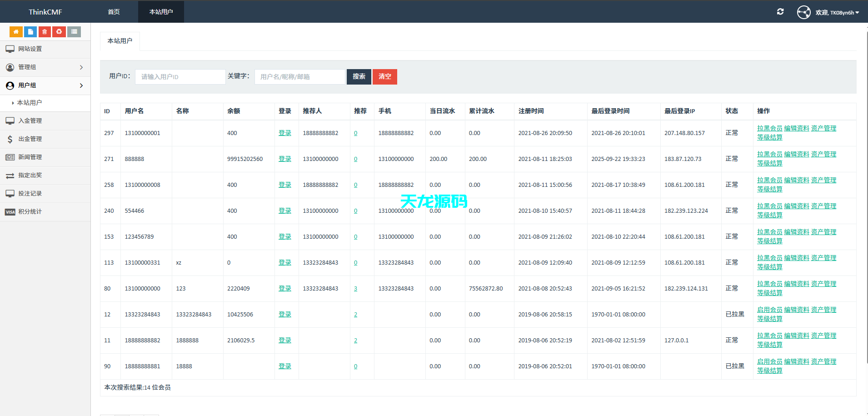Screen dimensions: 868x416
Task: Click 启用会员 link for user 13323284843
Action: coord(769,310)
